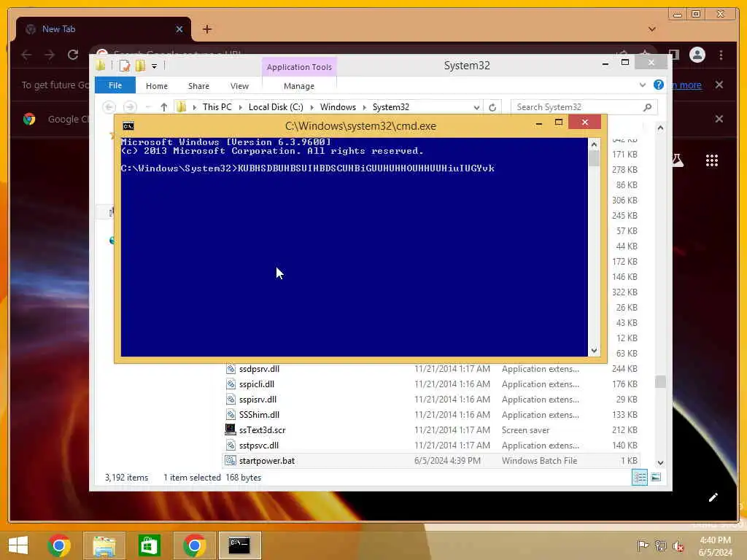747x560 pixels.
Task: Expand the Explorer ribbon chevron
Action: (x=642, y=85)
